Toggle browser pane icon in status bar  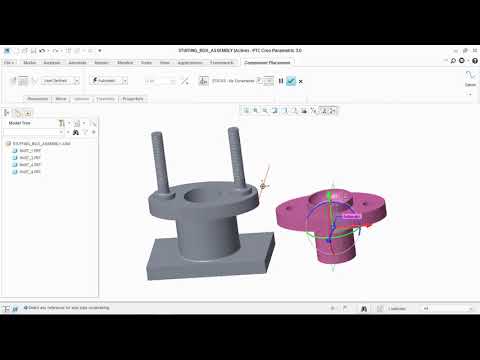pos(15,309)
